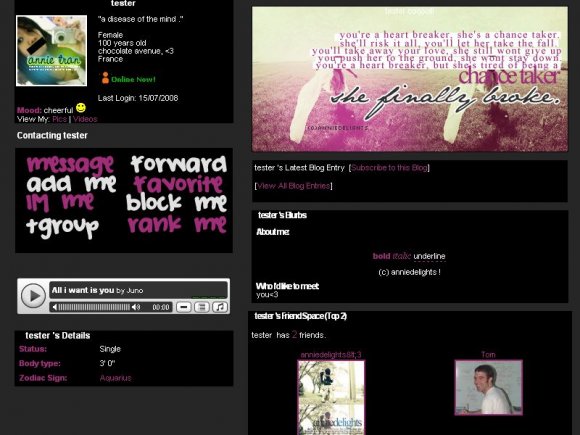Click the 'you<3' text
Screen dimensions: 580x435
[x=267, y=295]
